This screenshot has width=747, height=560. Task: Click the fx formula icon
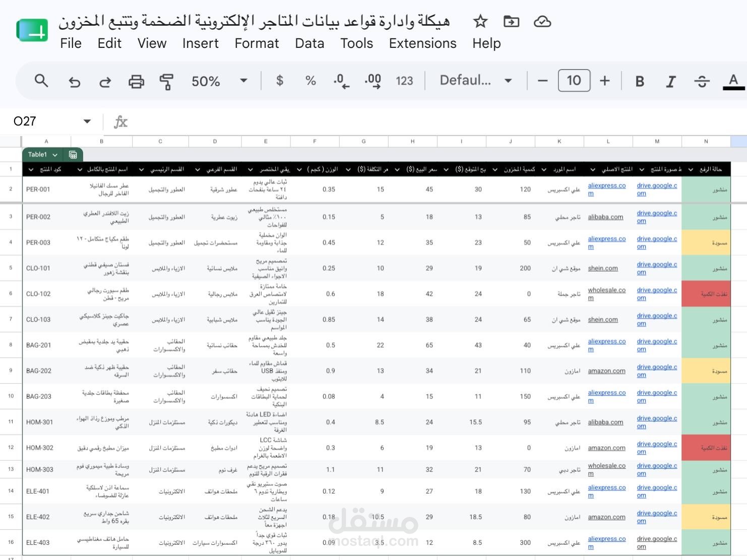pyautogui.click(x=120, y=121)
